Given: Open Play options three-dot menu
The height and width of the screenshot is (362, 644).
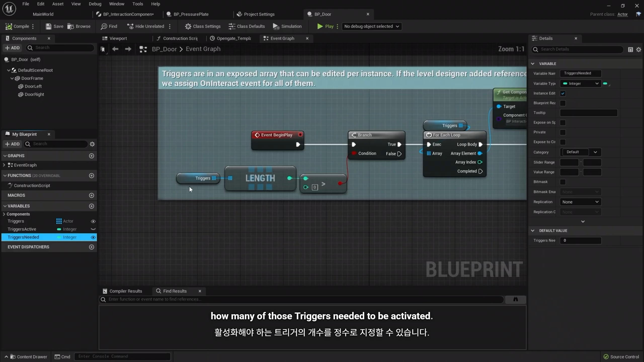Looking at the screenshot, I should [337, 26].
